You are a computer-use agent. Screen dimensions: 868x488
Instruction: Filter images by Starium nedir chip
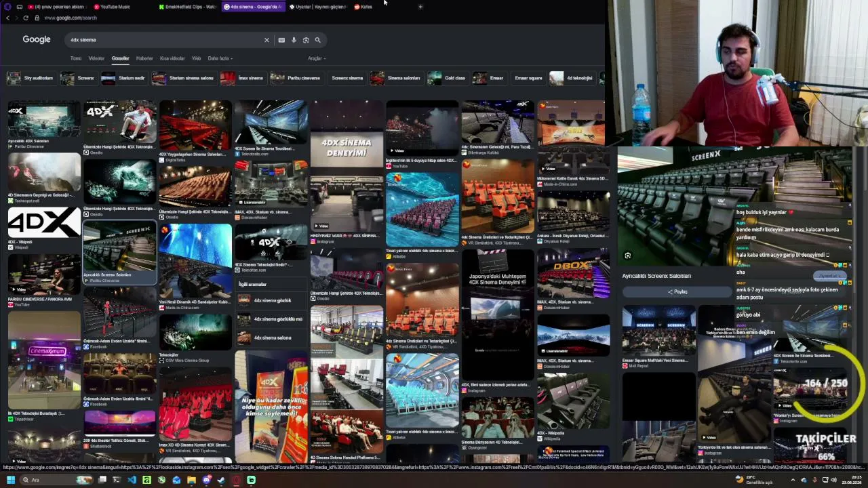click(x=123, y=78)
